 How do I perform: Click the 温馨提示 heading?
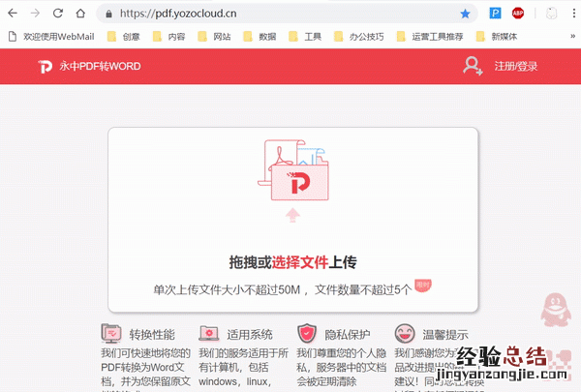445,335
